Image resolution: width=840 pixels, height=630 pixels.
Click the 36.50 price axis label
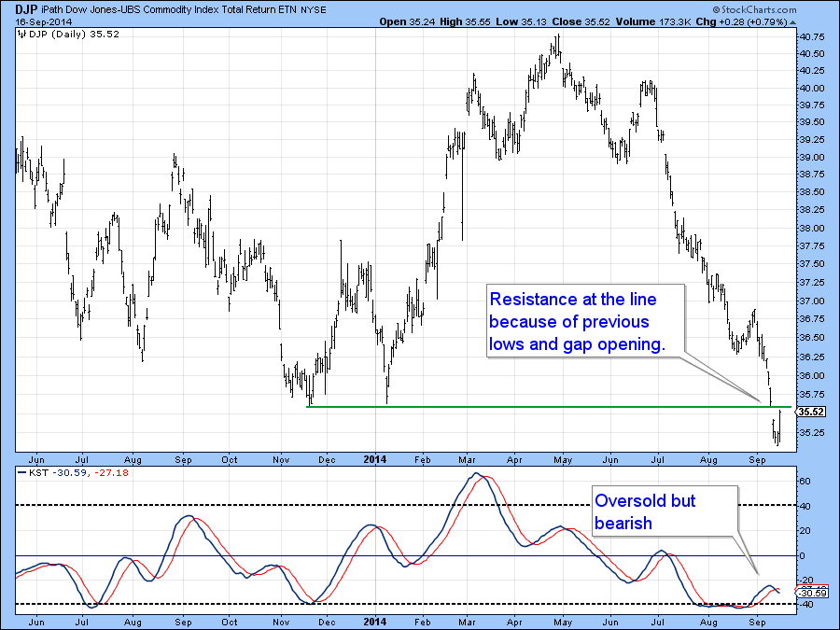(811, 338)
